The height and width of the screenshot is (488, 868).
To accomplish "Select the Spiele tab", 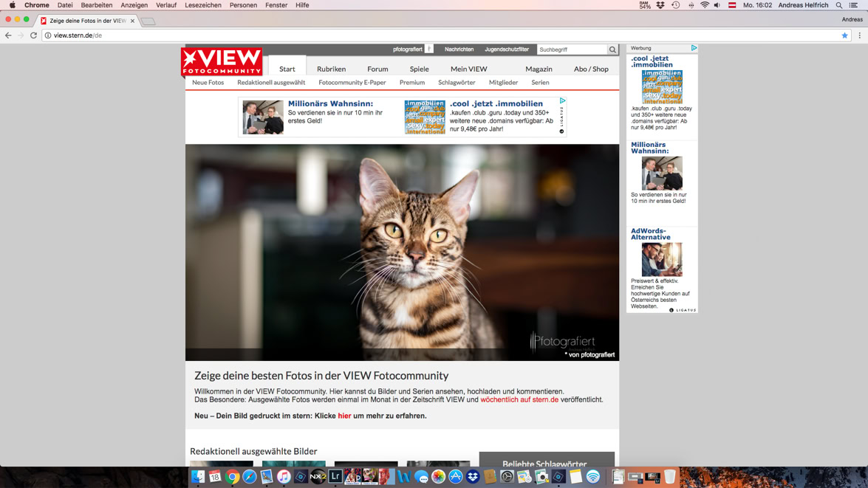I will tap(419, 69).
